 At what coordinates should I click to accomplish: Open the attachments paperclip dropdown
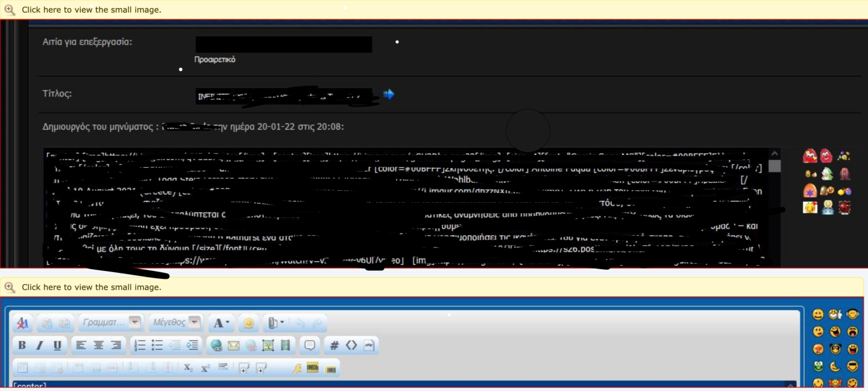pos(275,323)
